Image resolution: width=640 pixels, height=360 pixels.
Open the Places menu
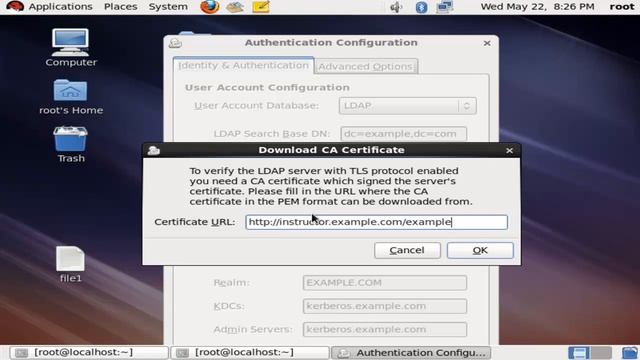click(120, 7)
